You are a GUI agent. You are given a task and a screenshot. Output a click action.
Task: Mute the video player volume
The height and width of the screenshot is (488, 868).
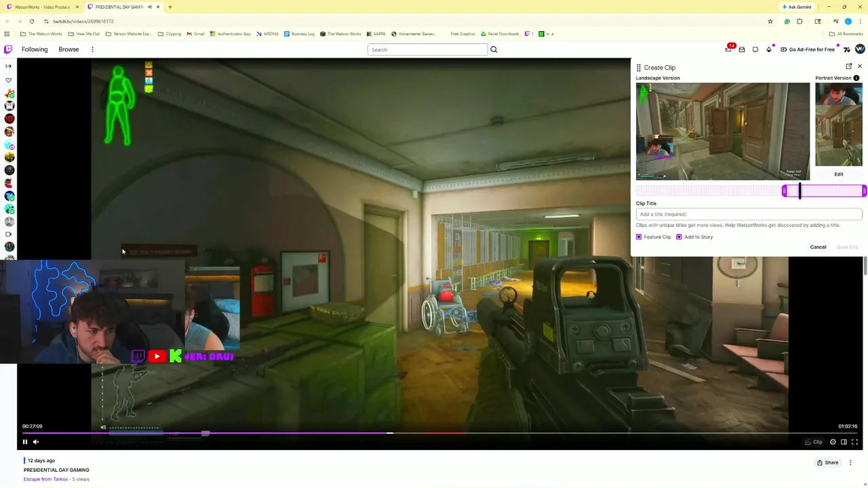(x=36, y=442)
